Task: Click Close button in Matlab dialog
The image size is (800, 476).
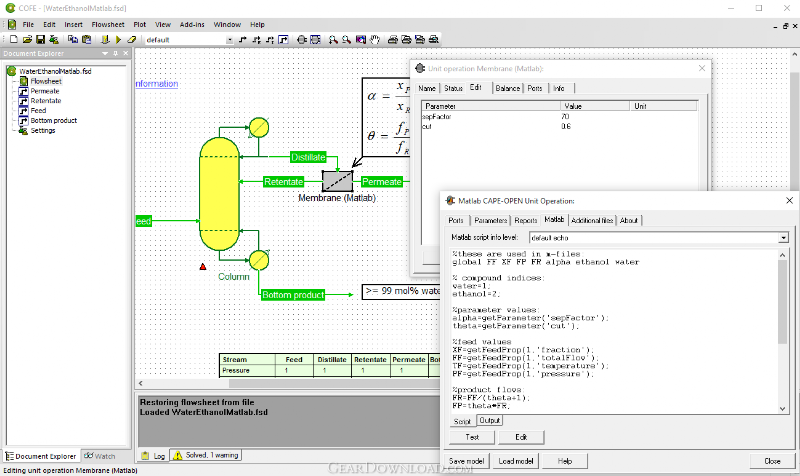Action: click(x=772, y=461)
